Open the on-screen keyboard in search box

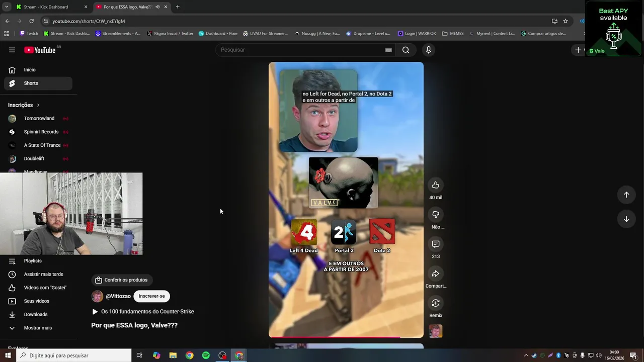pyautogui.click(x=388, y=50)
